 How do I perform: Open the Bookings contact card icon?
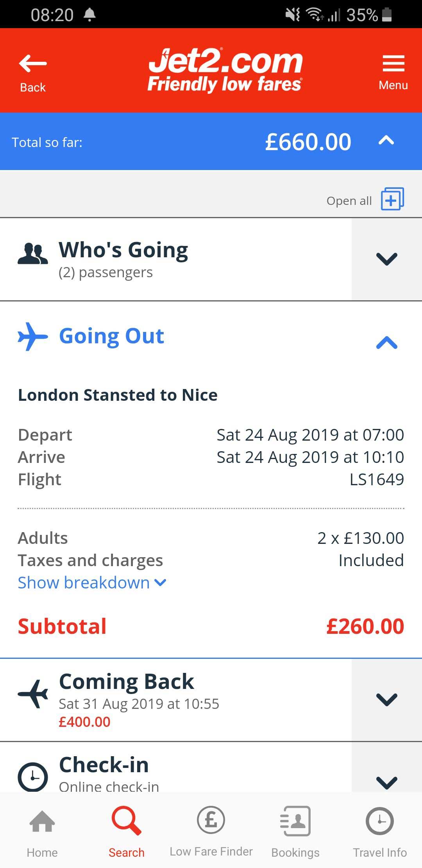pos(295,821)
